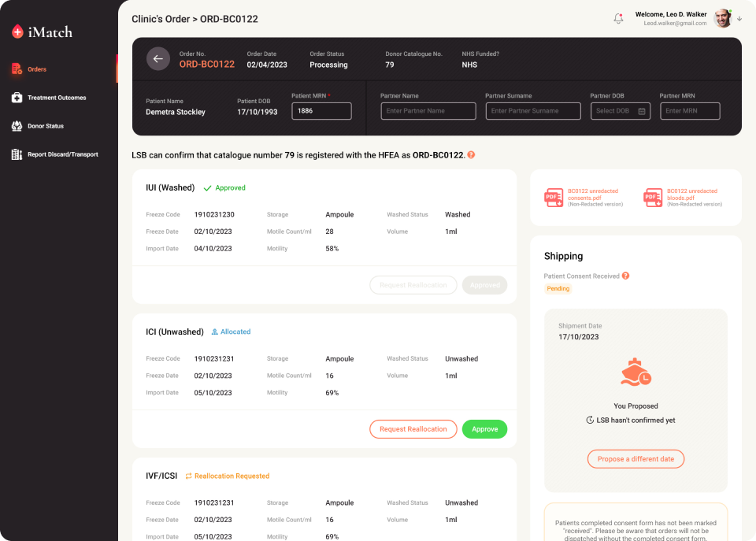The width and height of the screenshot is (756, 541).
Task: Click the Allocated person icon
Action: [x=214, y=332]
